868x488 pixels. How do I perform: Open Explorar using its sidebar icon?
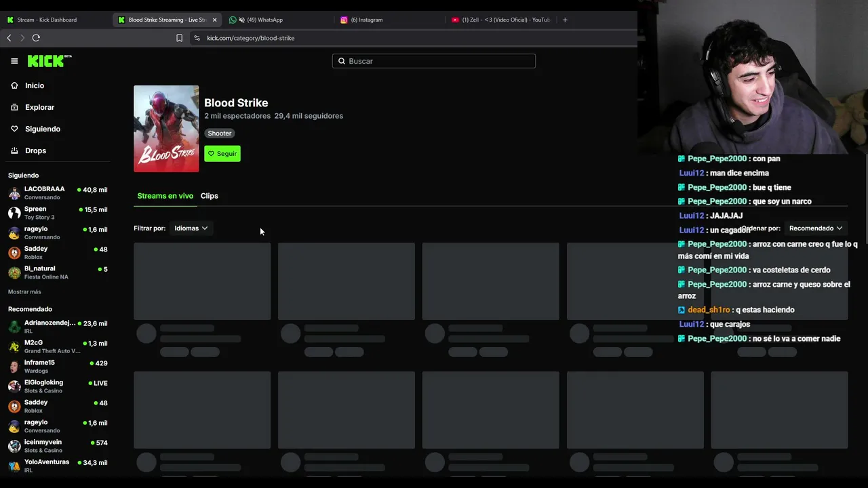click(14, 107)
